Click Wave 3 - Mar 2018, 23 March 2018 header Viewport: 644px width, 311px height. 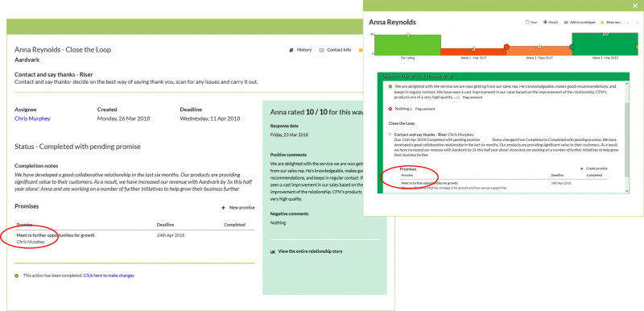coord(417,77)
